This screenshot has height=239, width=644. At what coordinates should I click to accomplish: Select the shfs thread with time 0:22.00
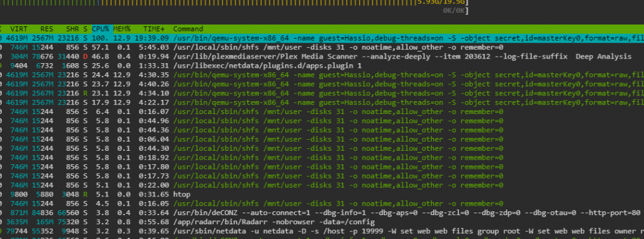tap(322, 185)
